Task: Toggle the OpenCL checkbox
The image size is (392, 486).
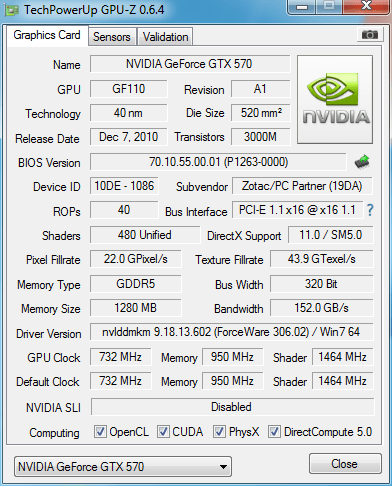Action: (x=100, y=431)
